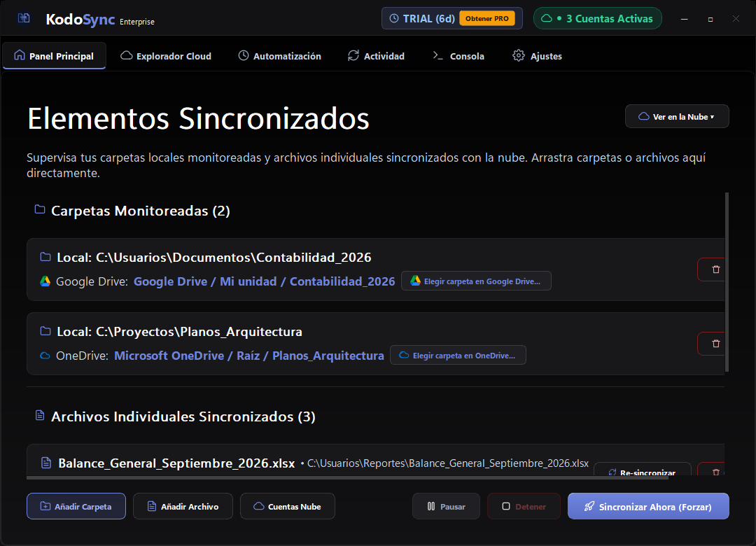Image resolution: width=756 pixels, height=546 pixels.
Task: Click the KodoSync app logo icon
Action: click(24, 18)
